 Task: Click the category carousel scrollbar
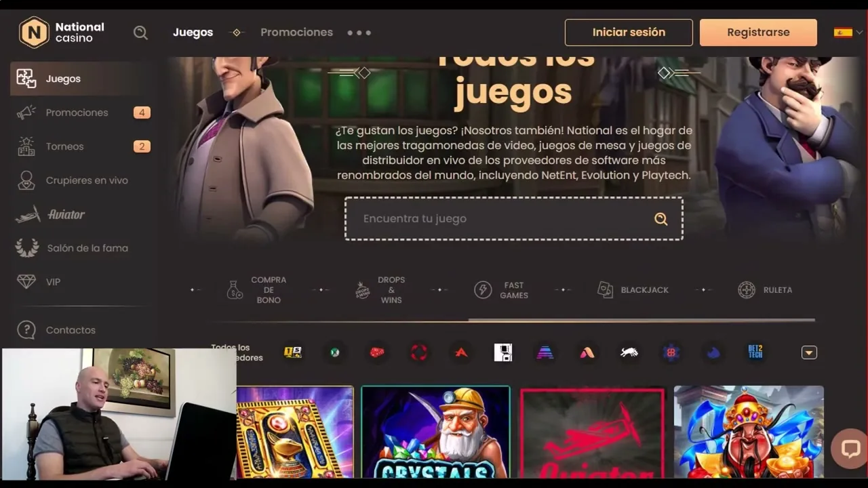[641, 320]
